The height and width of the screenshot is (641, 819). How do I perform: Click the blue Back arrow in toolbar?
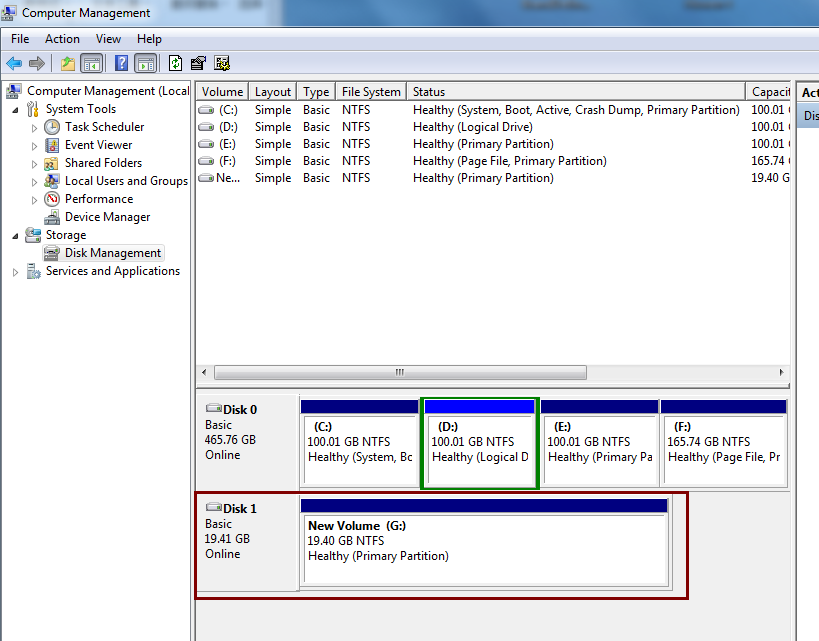tap(14, 64)
